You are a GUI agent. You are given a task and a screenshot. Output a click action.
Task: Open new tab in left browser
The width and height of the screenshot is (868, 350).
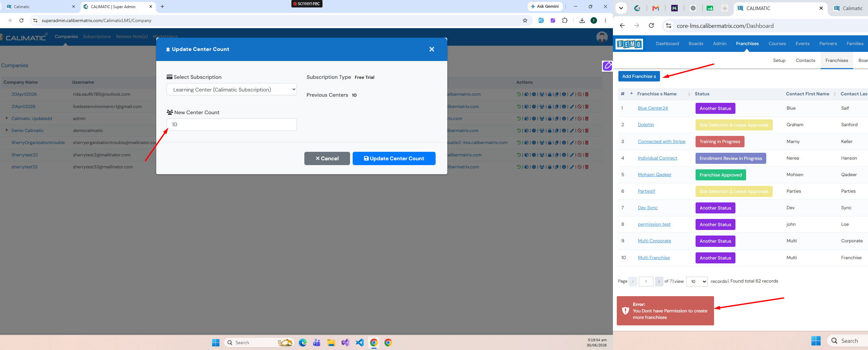tap(162, 6)
